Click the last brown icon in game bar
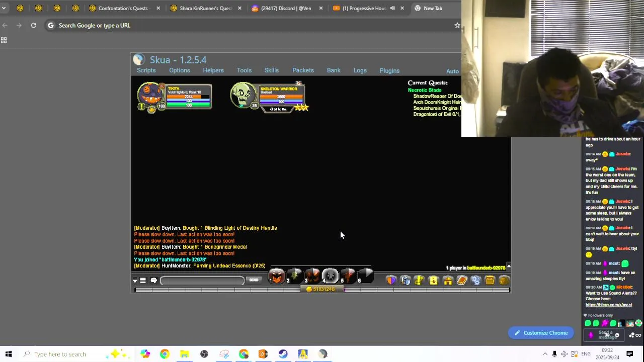 (x=504, y=280)
